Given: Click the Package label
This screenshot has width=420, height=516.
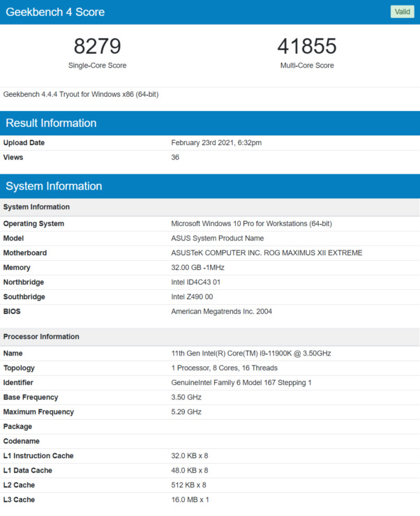Looking at the screenshot, I should pos(17,427).
